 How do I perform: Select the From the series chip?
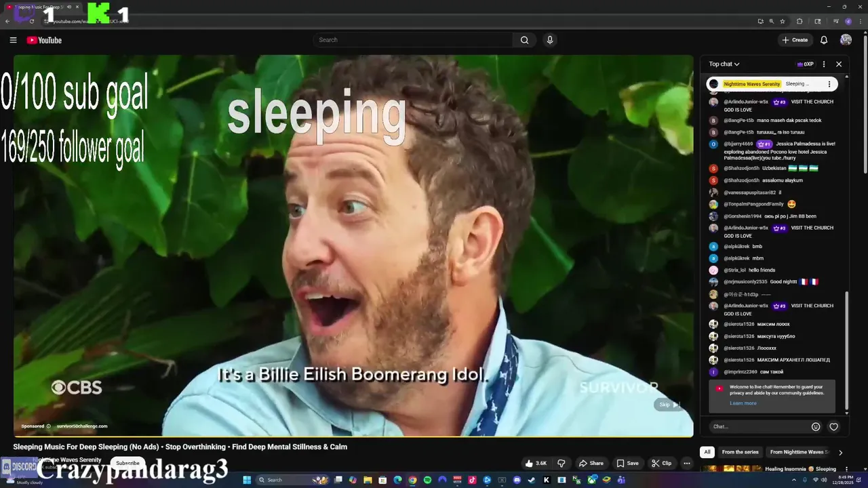[740, 452]
